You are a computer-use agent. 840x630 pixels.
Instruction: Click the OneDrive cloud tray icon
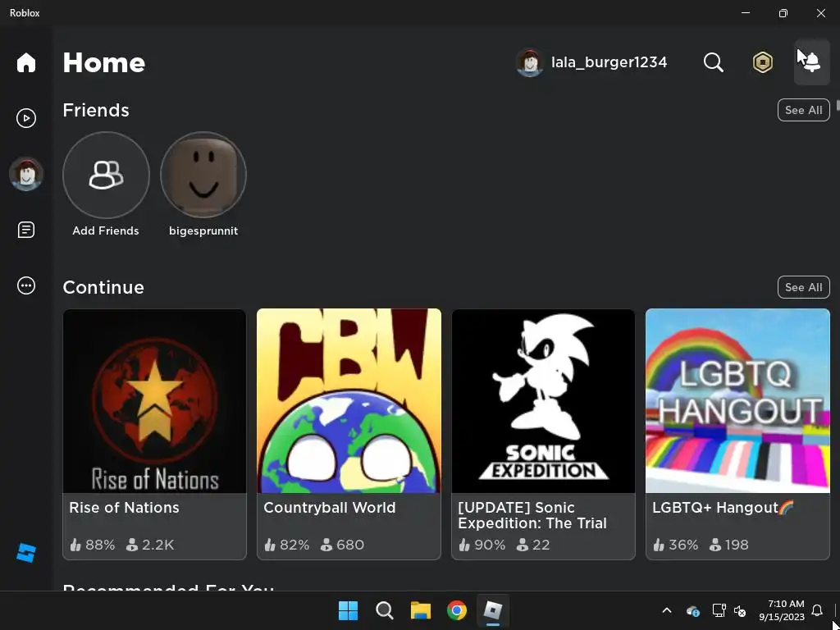(692, 610)
